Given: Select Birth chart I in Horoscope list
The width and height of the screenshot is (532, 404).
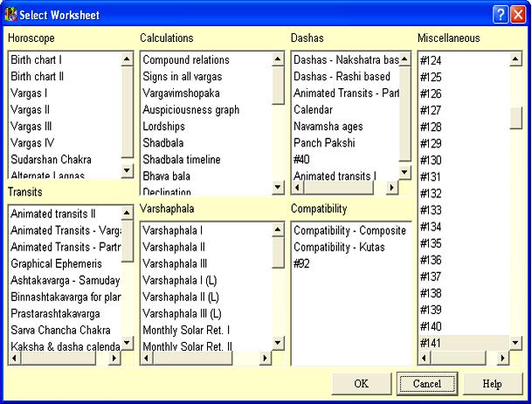Looking at the screenshot, I should click(x=36, y=60).
